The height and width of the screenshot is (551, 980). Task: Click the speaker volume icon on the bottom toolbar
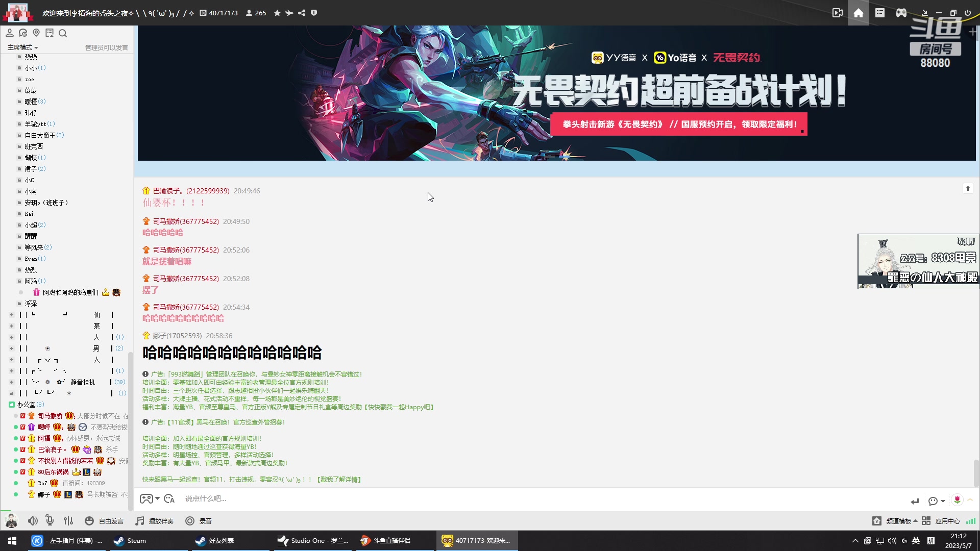(33, 520)
